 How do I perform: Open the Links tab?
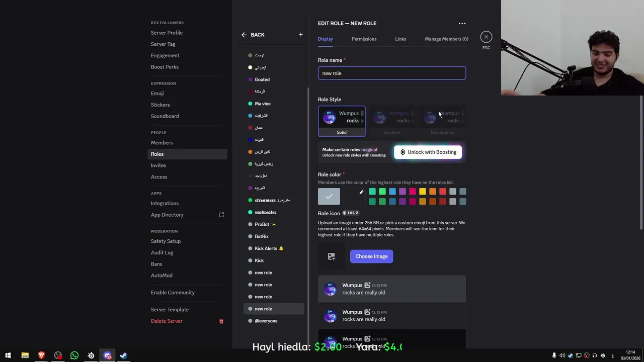pos(400,39)
